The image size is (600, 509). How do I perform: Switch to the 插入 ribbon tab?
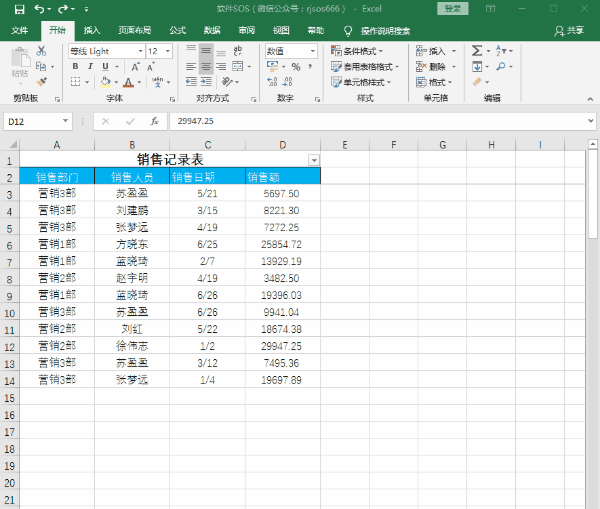92,31
